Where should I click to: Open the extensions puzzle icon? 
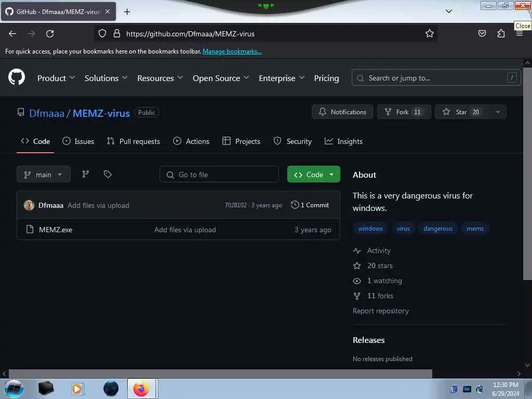501,33
